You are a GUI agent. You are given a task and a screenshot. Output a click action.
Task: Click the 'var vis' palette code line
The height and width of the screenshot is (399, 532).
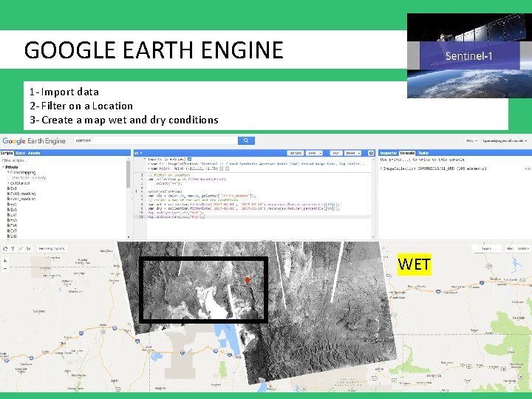[202, 196]
